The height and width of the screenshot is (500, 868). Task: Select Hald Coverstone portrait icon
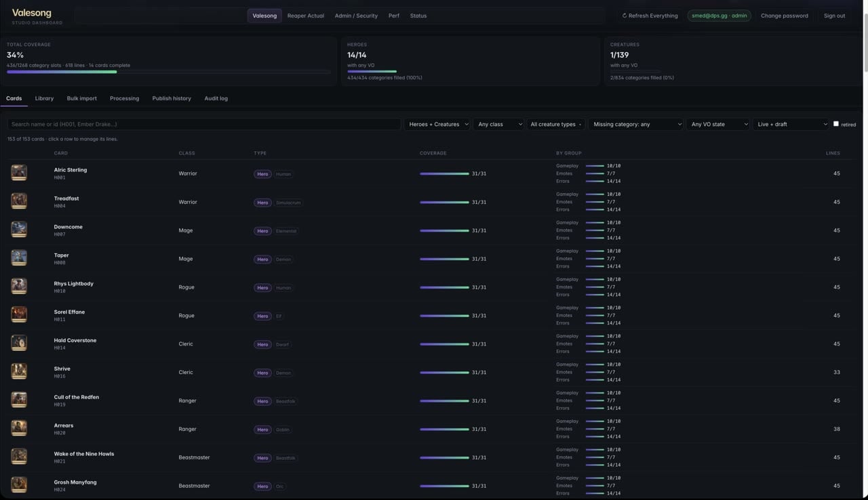(19, 343)
